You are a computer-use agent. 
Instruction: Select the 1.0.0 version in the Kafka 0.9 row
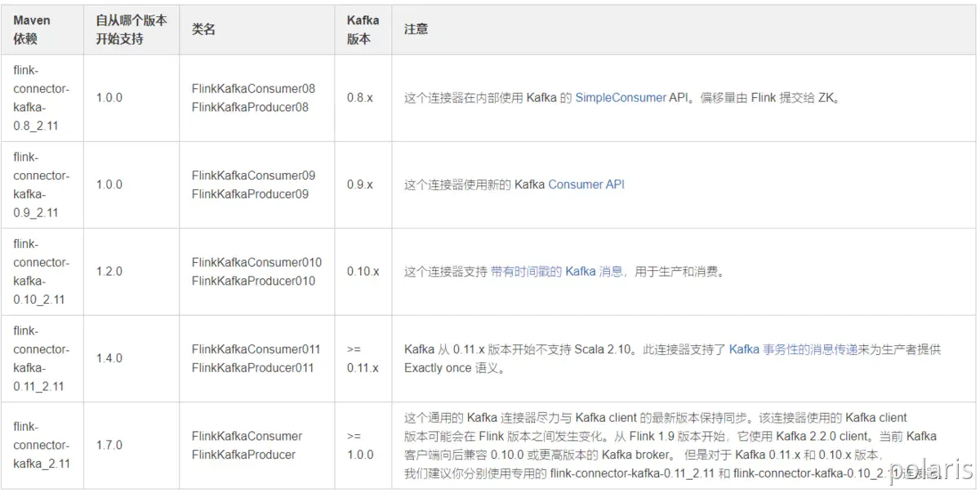tap(109, 184)
